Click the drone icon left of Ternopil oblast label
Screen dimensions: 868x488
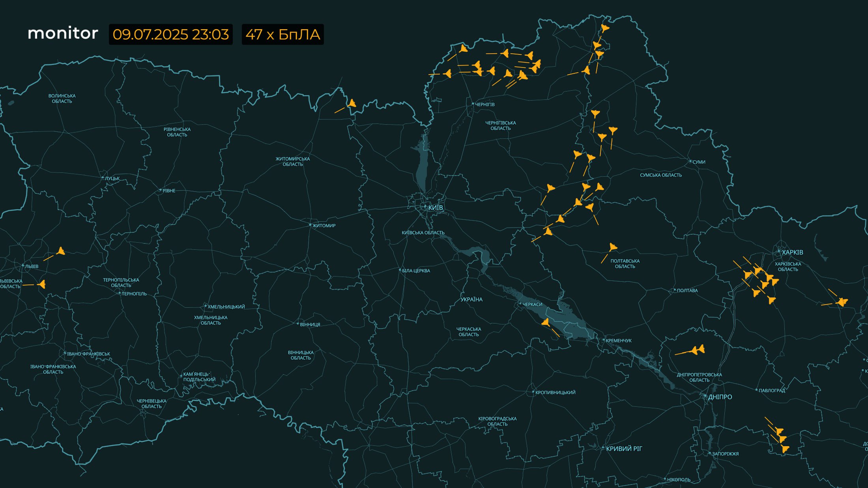[42, 284]
